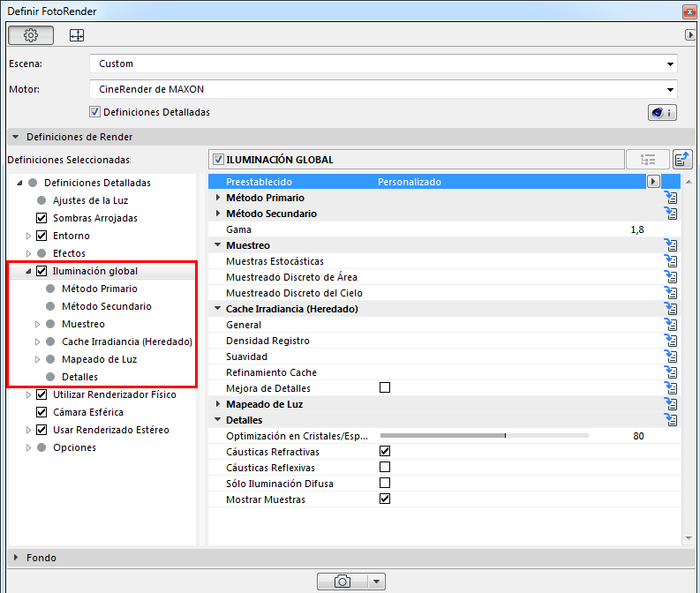Open the Motor dropdown
Viewport: 700px width, 593px height.
tap(383, 89)
